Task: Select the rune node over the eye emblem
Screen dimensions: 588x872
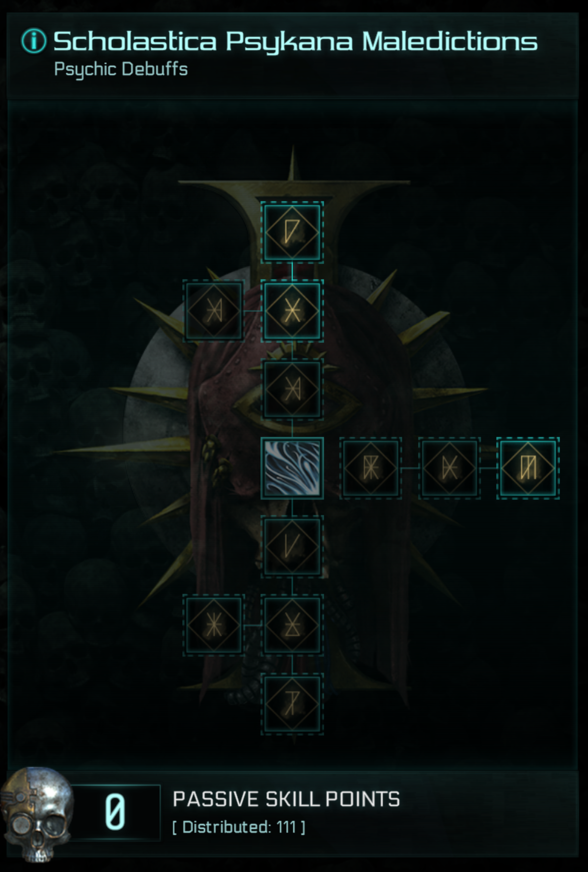Action: click(292, 390)
